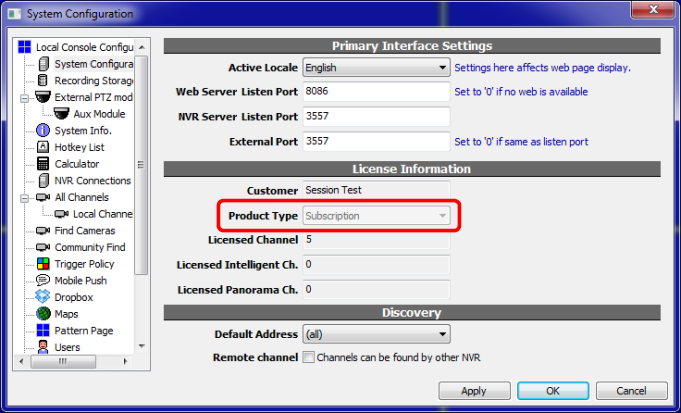Viewport: 681px width, 413px height.
Task: Enable Remote channel checkbox
Action: tap(308, 357)
